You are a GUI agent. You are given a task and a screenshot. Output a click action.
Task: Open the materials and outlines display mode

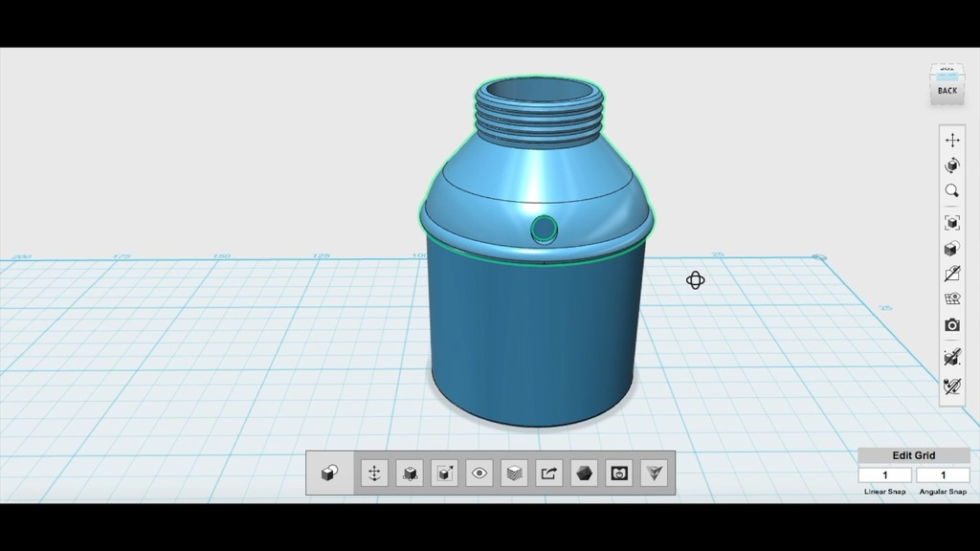point(952,249)
